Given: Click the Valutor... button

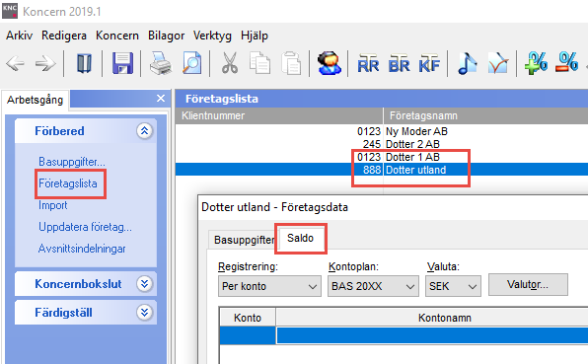Looking at the screenshot, I should (528, 284).
